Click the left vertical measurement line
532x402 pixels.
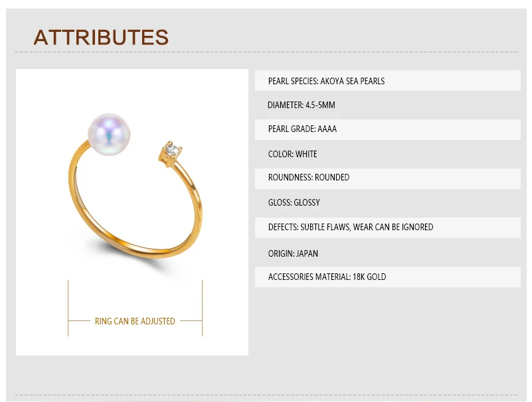coord(68,308)
